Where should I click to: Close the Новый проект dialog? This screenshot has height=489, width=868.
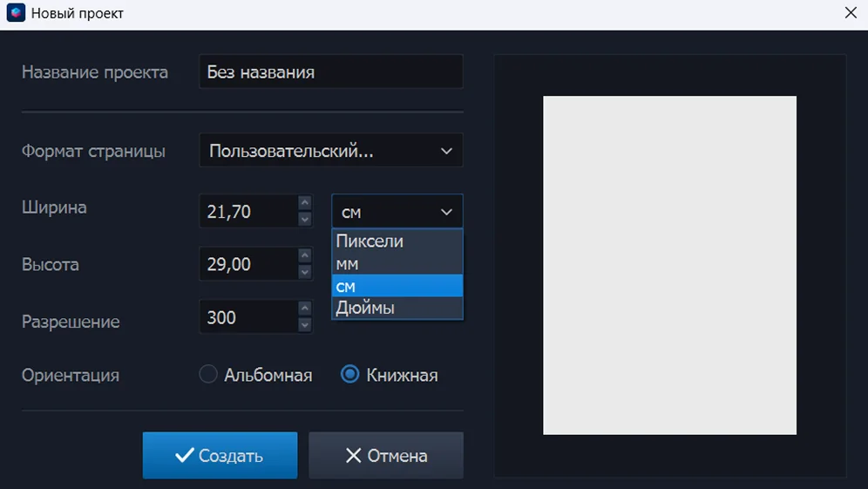pos(851,13)
